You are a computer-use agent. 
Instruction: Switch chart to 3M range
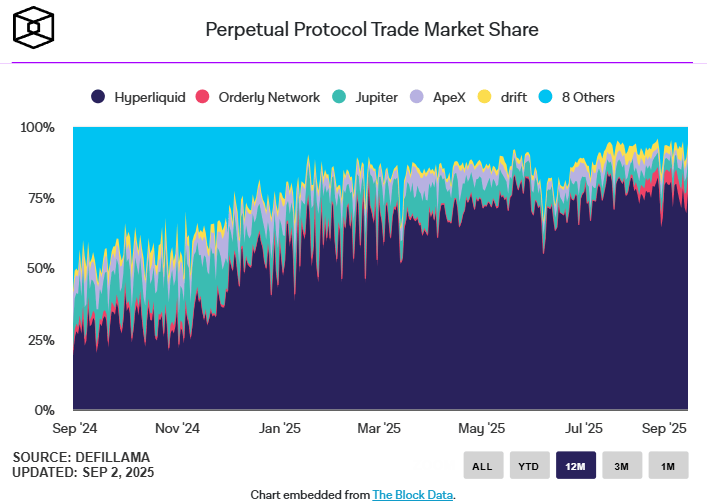[x=622, y=465]
